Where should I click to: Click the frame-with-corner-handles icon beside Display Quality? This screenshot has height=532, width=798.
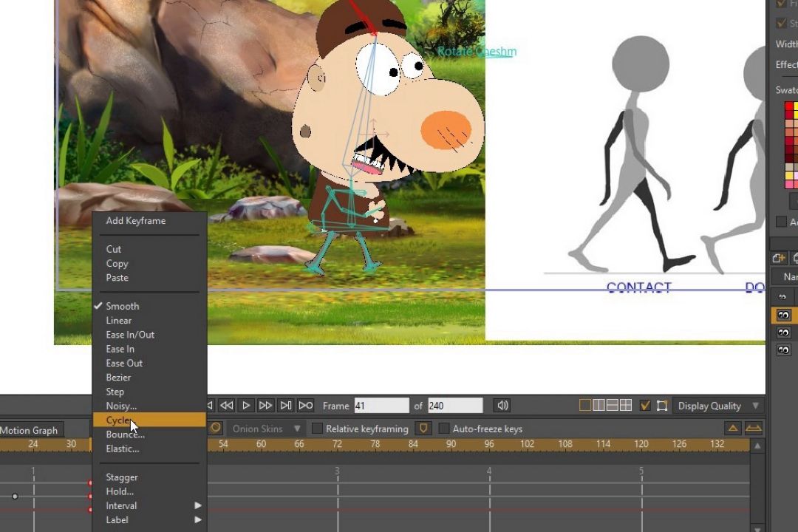pyautogui.click(x=661, y=406)
